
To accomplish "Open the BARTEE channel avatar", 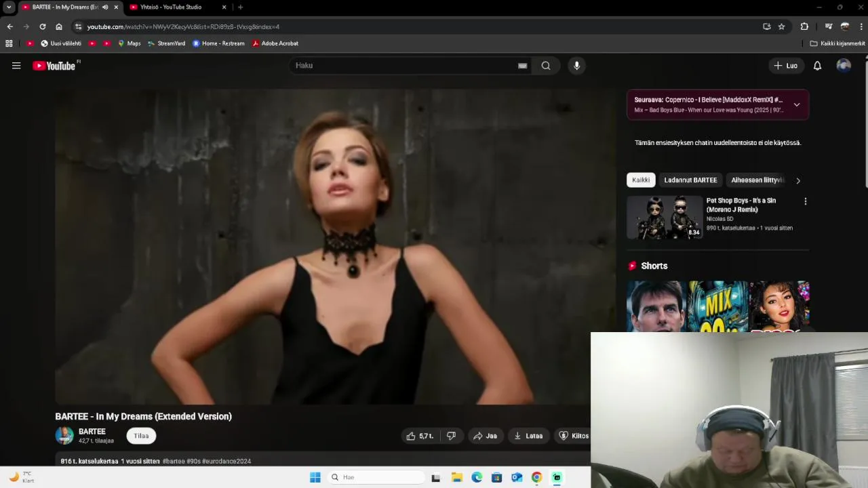I will tap(64, 436).
